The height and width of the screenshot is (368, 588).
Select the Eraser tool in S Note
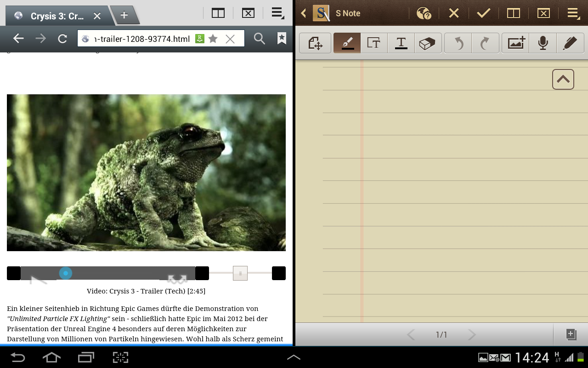point(428,43)
